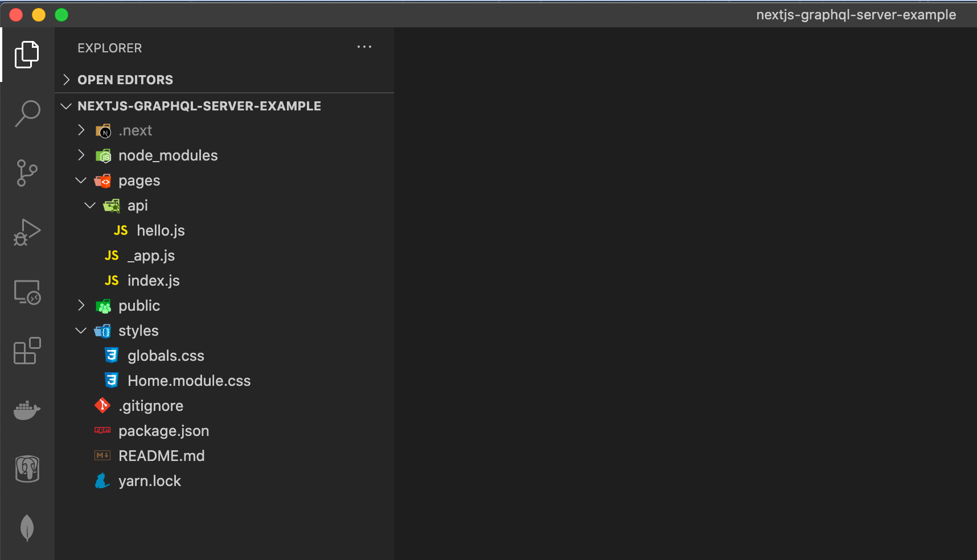Open the package.json file
Image resolution: width=977 pixels, height=560 pixels.
[x=163, y=431]
